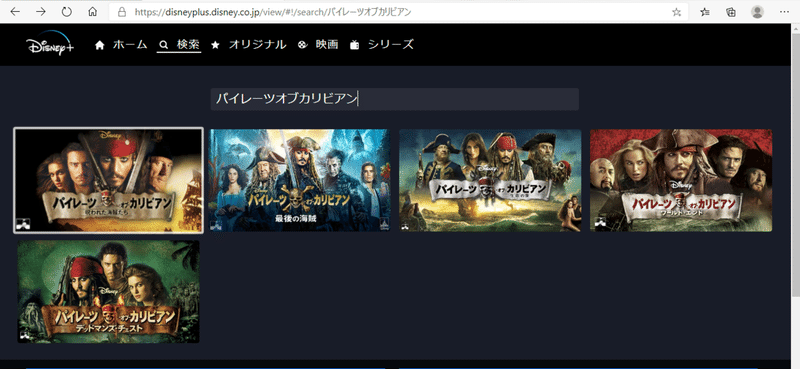Click the home icon beside ホーム
800x369 pixels.
tap(100, 45)
